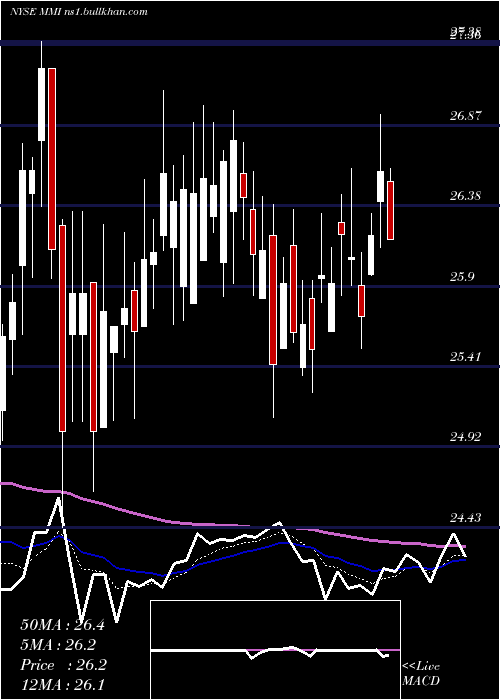Click the 26.87 price level label
This screenshot has height=700, width=500.
(x=466, y=116)
